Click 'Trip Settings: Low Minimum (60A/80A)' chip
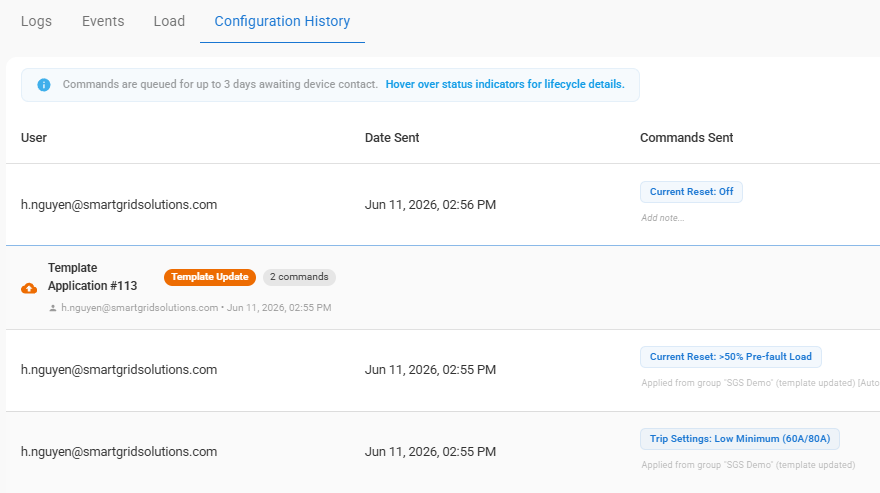Screen dimensions: 880x493 [x=740, y=439]
